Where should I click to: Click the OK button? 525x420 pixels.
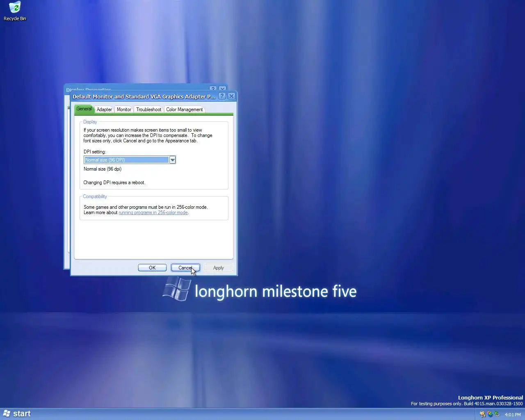tap(152, 268)
